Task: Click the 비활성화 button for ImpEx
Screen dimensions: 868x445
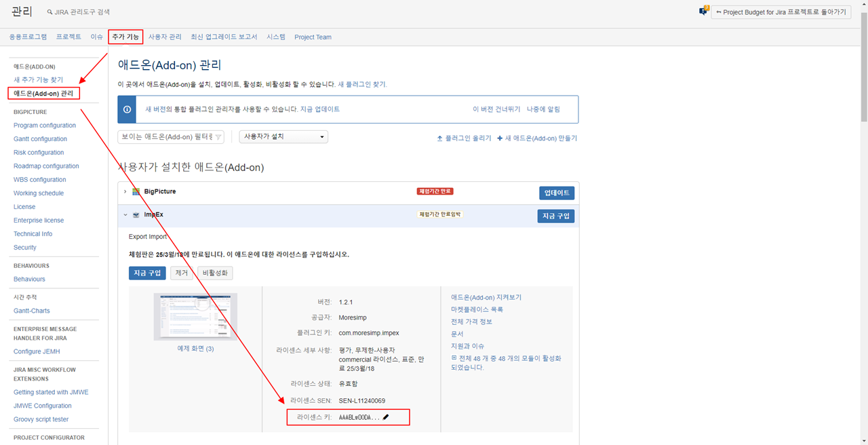Action: pos(215,273)
